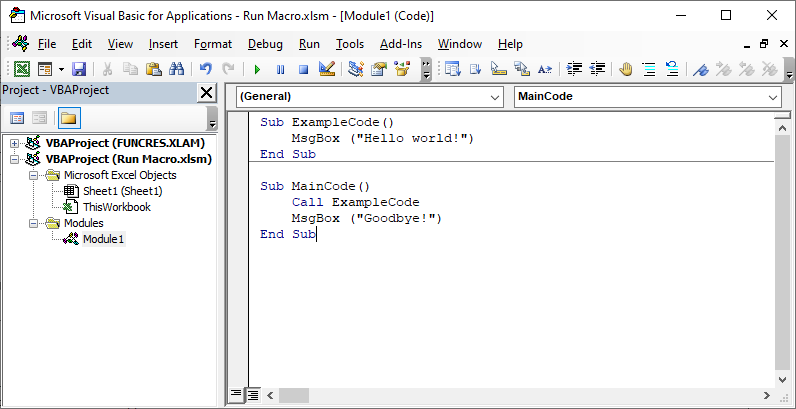Collapse the Modules folder
796x409 pixels.
tap(34, 223)
